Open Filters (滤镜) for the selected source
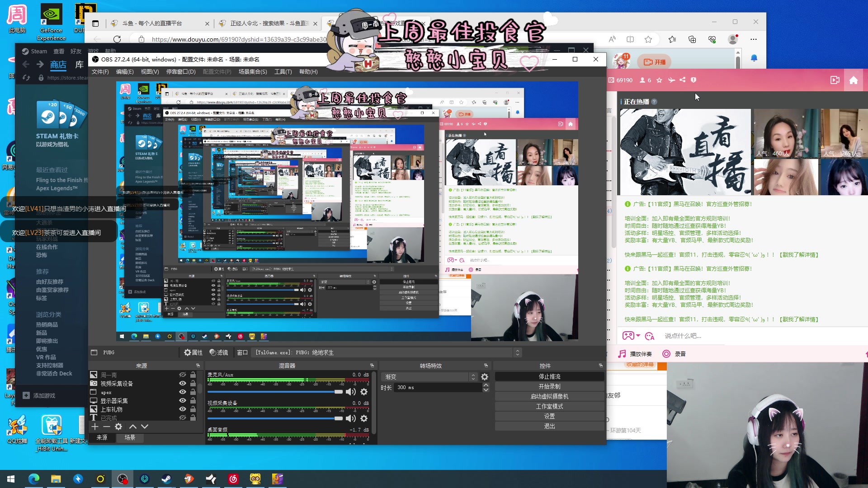 (x=219, y=352)
